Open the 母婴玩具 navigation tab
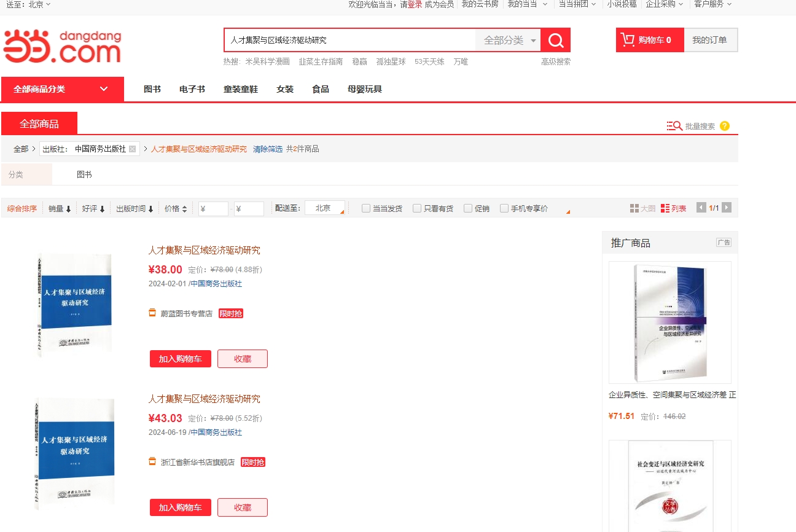Image resolution: width=796 pixels, height=532 pixels. [365, 89]
